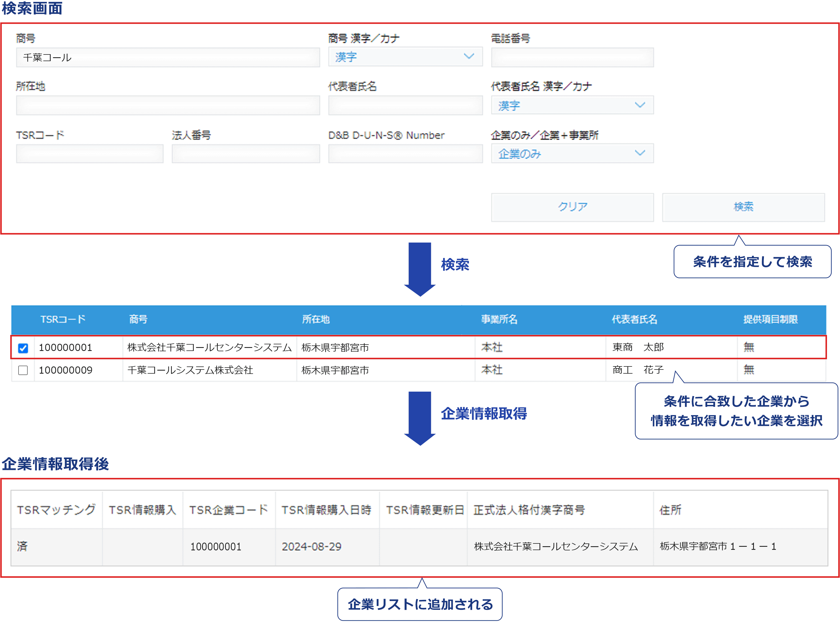Image resolution: width=840 pixels, height=622 pixels.
Task: Click the TSR情報購入日時 column header
Action: tap(327, 510)
